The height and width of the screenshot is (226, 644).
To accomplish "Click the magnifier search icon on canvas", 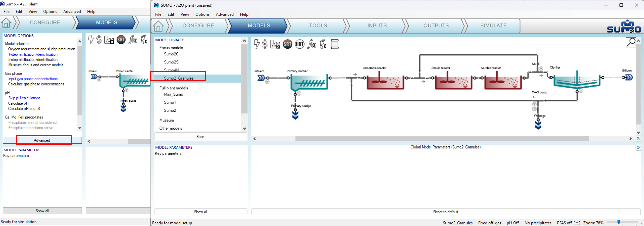I will (631, 42).
